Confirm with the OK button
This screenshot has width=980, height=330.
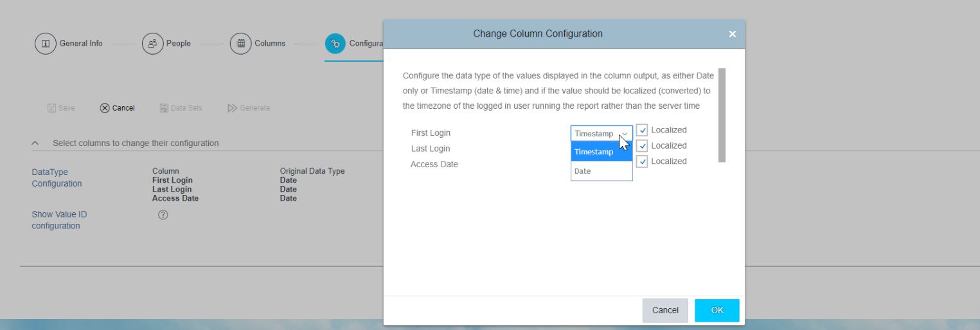717,310
